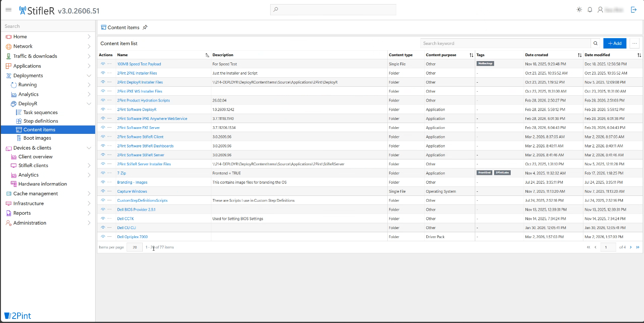644x323 pixels.
Task: Click the page number input field
Action: [608, 247]
